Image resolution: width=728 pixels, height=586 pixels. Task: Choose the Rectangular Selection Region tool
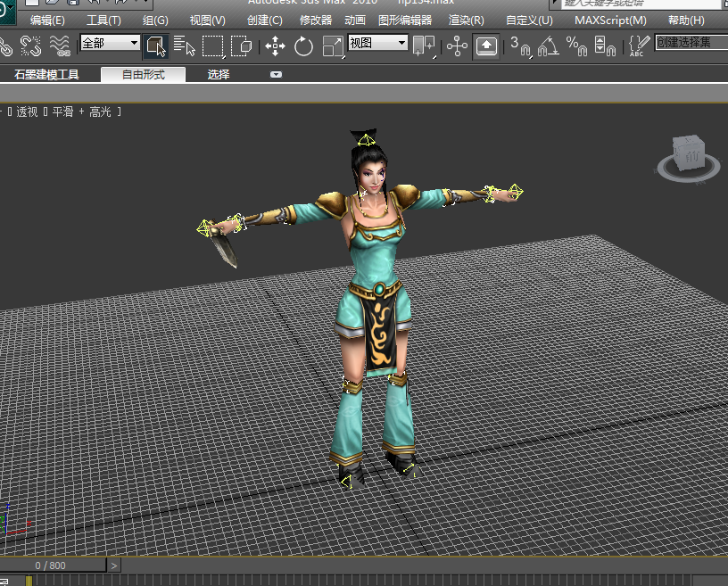tap(213, 46)
